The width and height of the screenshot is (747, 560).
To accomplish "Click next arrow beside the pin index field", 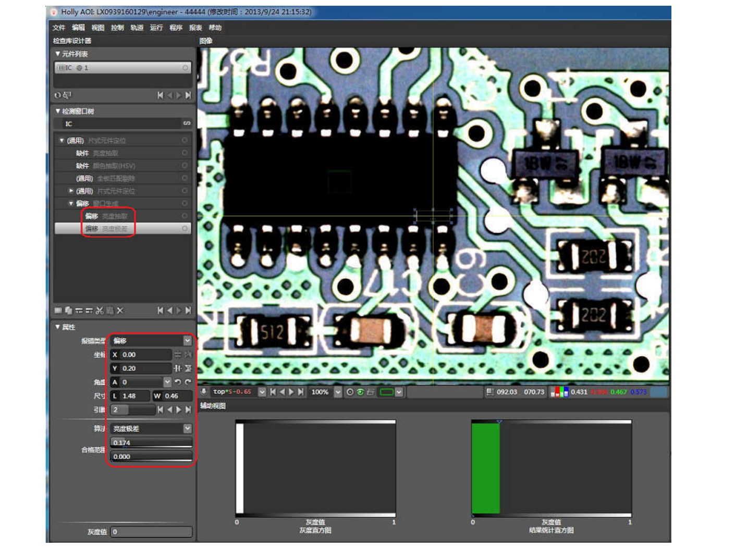I will [x=179, y=409].
